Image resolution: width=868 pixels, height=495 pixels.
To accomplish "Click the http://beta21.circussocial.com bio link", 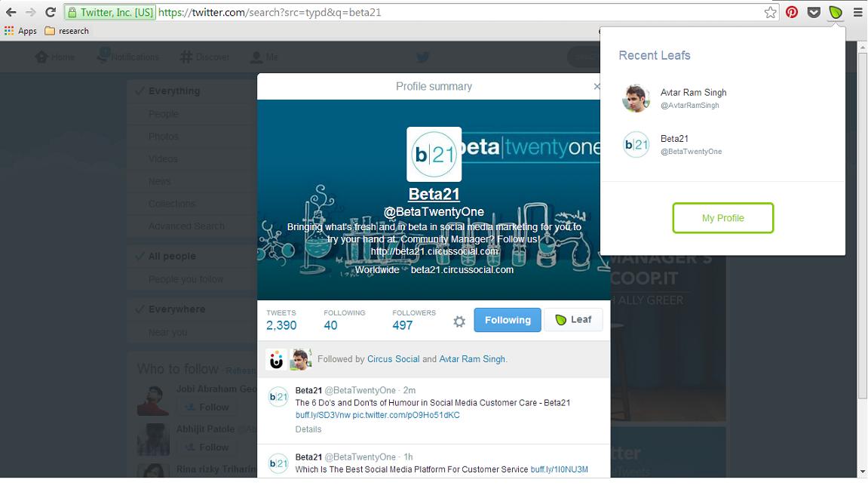I will point(434,251).
